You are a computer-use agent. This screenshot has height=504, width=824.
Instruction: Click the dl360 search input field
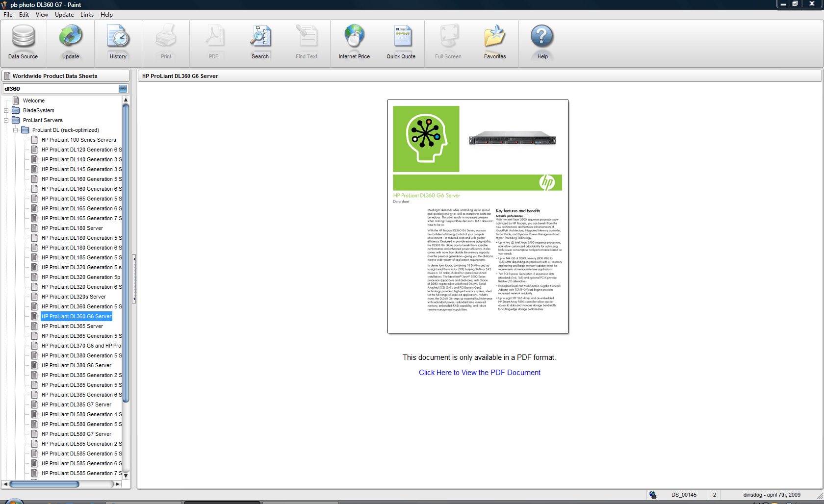point(60,89)
